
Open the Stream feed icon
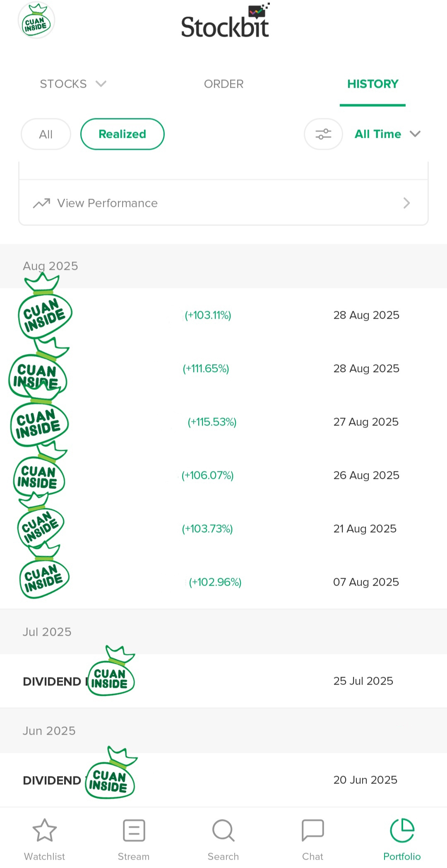pyautogui.click(x=134, y=830)
